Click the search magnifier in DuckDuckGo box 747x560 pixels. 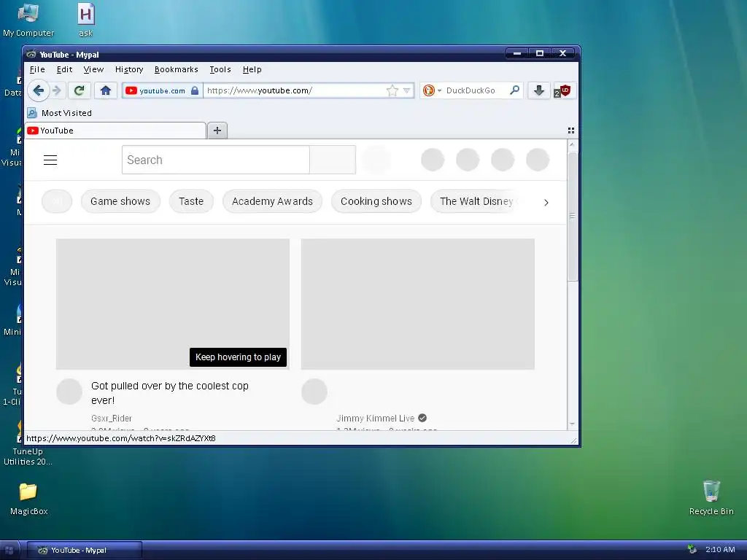[514, 90]
